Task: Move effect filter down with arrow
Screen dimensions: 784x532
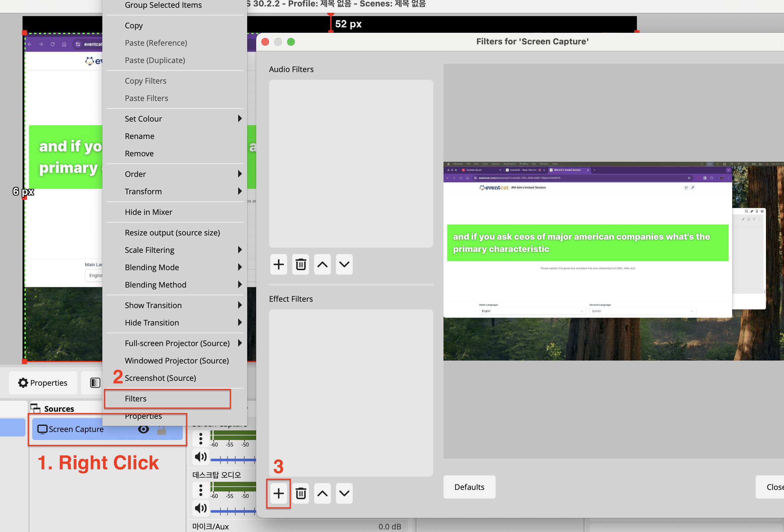Action: (344, 494)
